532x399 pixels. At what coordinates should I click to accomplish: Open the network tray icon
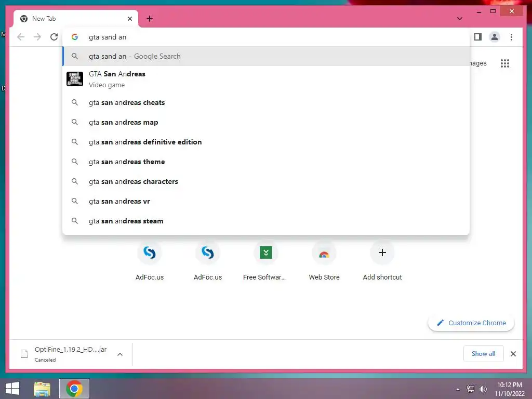(x=471, y=389)
